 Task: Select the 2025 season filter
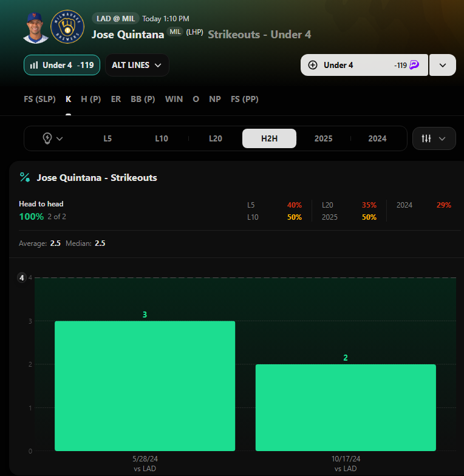tap(323, 138)
